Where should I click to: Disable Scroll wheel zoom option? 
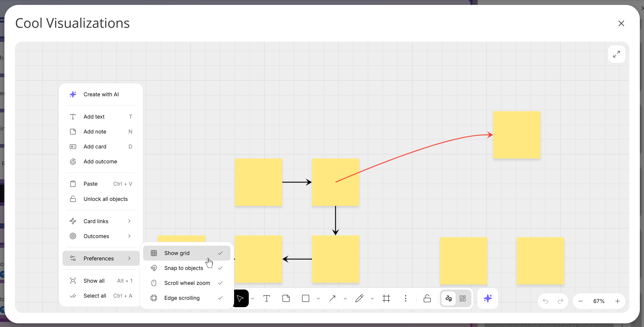pyautogui.click(x=187, y=283)
